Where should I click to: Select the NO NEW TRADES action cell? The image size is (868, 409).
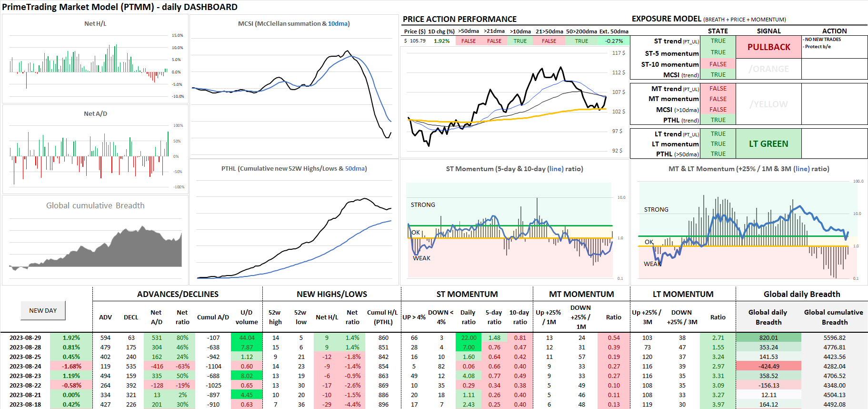tap(835, 47)
